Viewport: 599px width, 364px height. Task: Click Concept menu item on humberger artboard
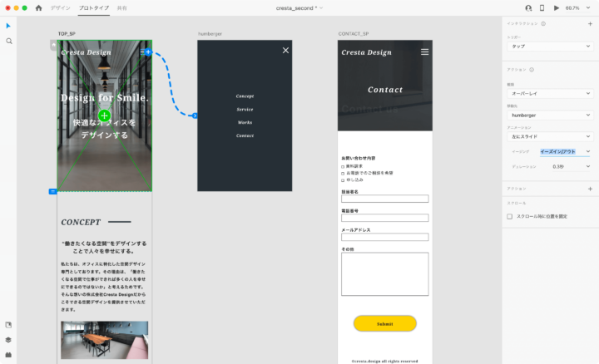(x=245, y=96)
